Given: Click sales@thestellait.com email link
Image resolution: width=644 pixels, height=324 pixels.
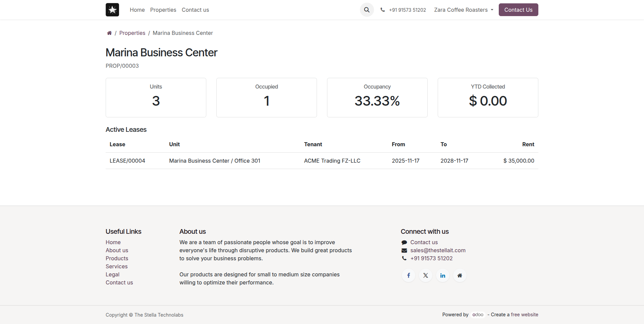Looking at the screenshot, I should click(x=438, y=250).
